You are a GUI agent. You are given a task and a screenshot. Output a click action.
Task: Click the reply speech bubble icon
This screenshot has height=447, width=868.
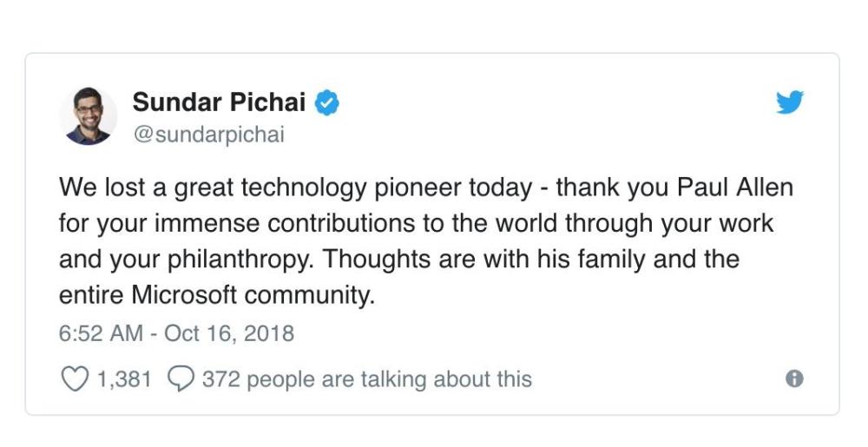(181, 379)
